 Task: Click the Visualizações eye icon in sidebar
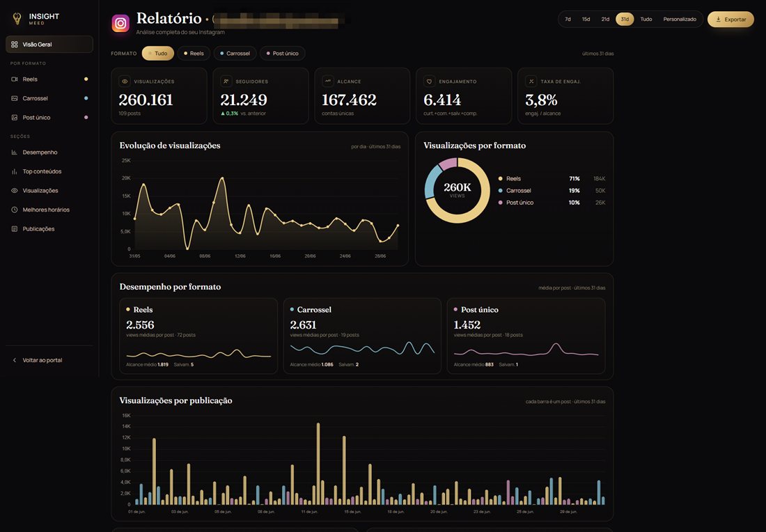pos(15,191)
